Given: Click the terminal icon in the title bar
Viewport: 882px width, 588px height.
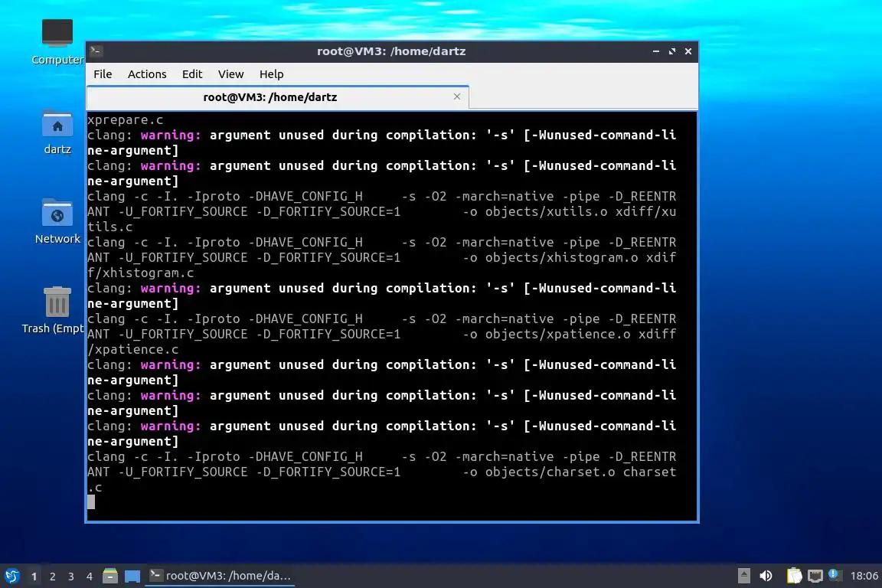Looking at the screenshot, I should coord(96,51).
